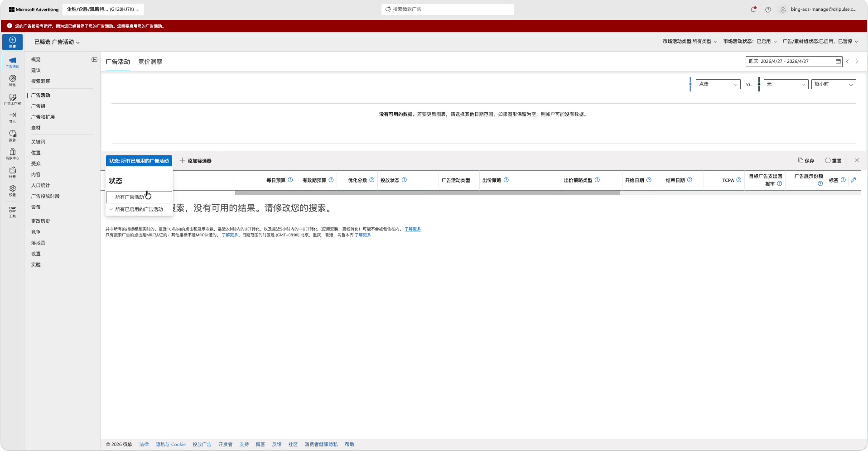Open the 市场活动类型 filter dropdown
This screenshot has width=868, height=451.
tap(690, 41)
